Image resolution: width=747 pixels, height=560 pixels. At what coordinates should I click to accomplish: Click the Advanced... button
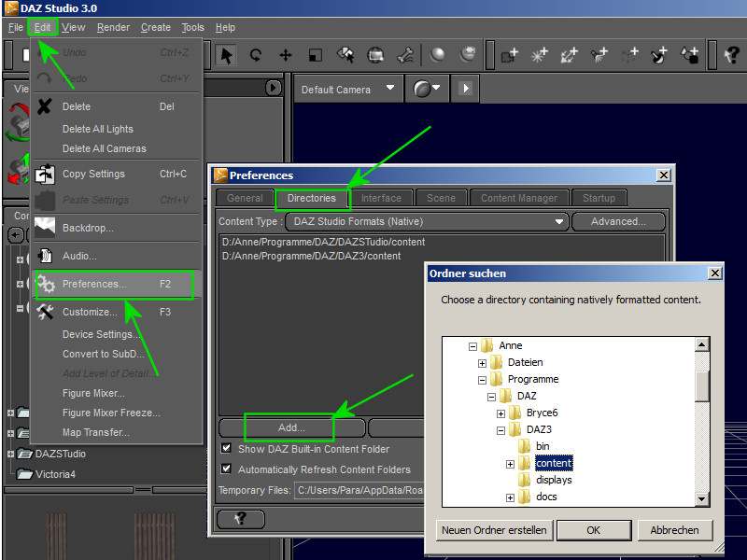(618, 221)
